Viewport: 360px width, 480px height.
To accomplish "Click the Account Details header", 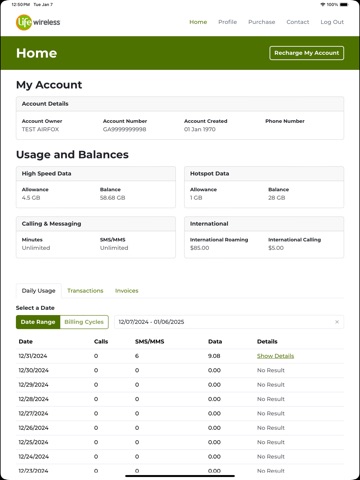I will click(180, 104).
